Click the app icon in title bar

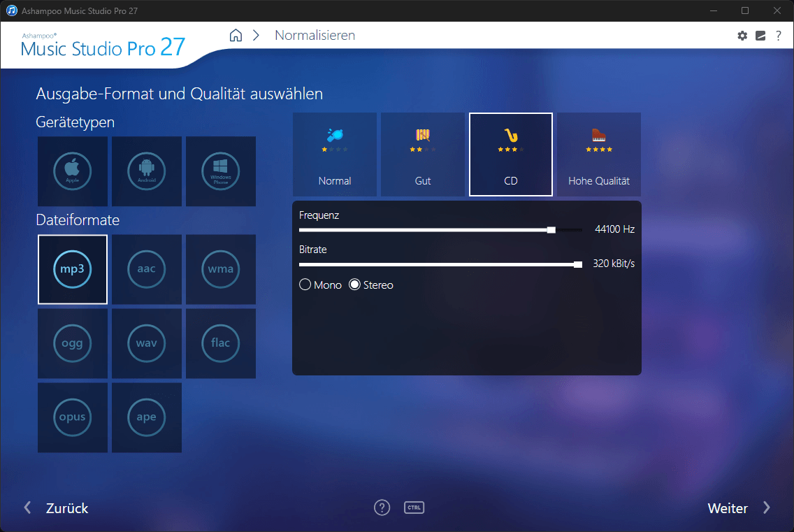[11, 10]
